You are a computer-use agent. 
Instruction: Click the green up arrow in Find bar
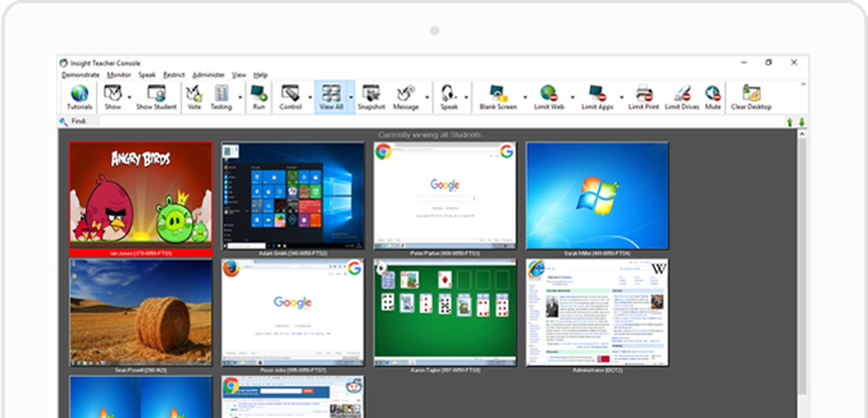point(790,122)
